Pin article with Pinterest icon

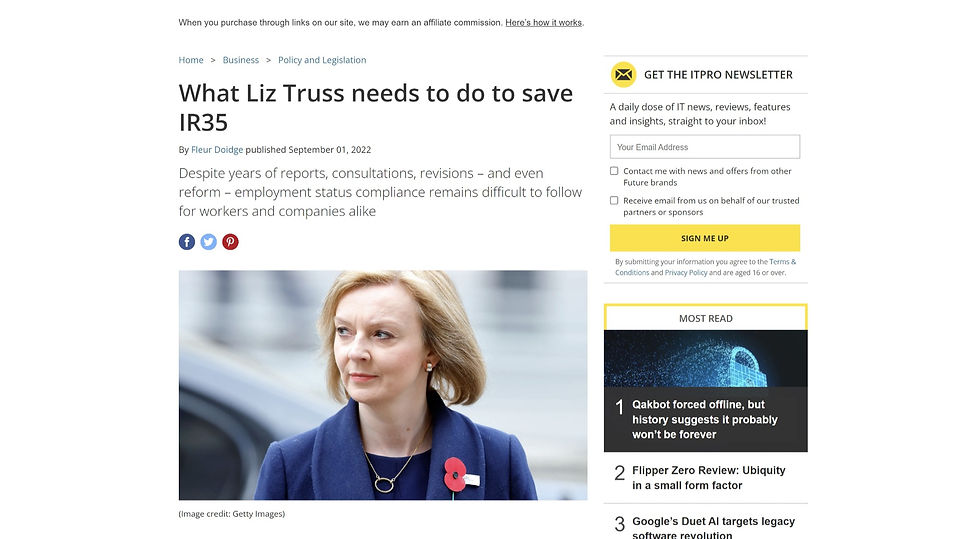230,242
